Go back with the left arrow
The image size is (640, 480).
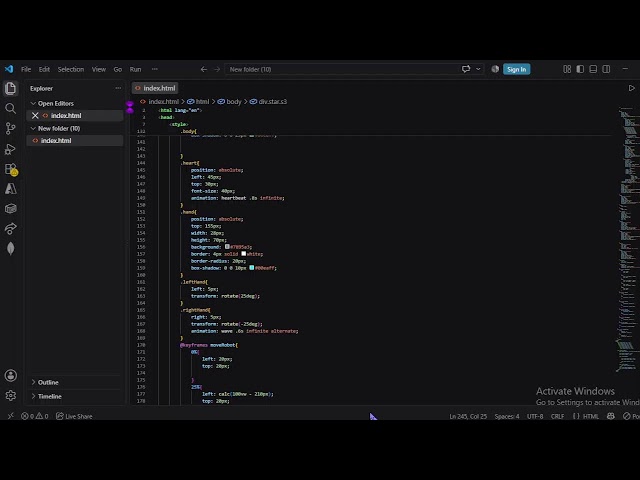click(x=204, y=69)
